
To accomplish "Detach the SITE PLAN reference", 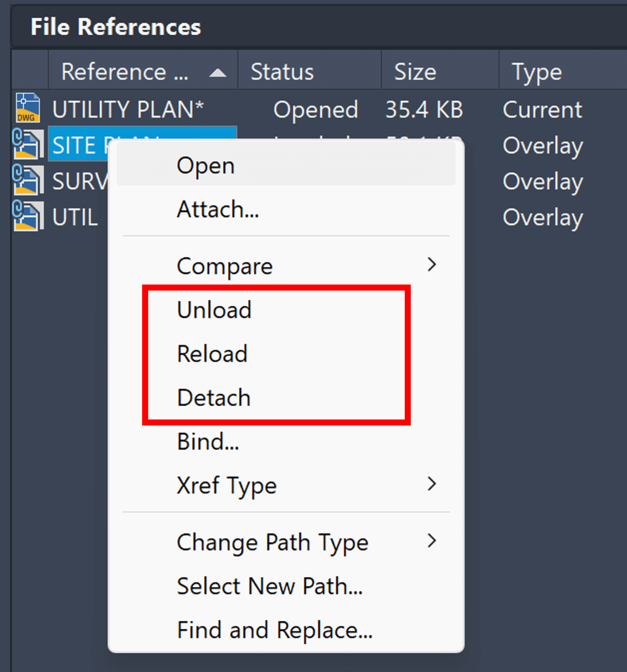I will 213,397.
